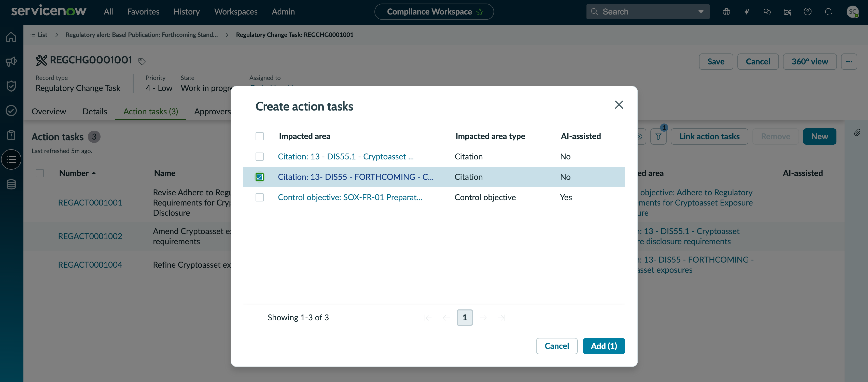Switch to the Details tab
Screen dimensions: 868x382
(95, 111)
